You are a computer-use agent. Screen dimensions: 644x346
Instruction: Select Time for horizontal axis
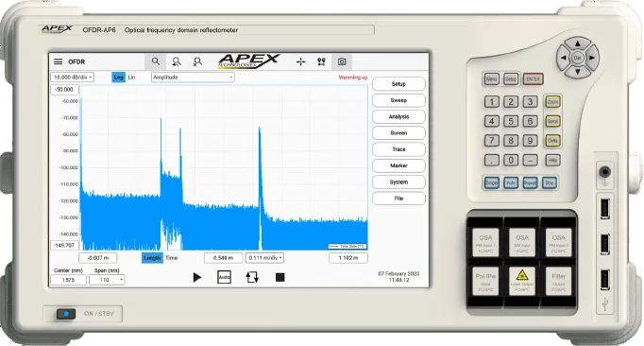[x=172, y=258]
